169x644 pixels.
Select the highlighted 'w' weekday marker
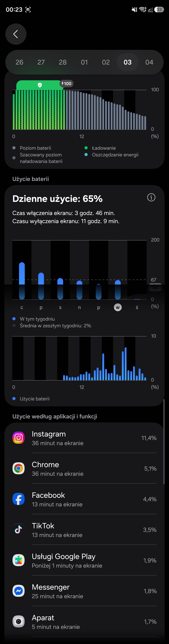tap(118, 307)
